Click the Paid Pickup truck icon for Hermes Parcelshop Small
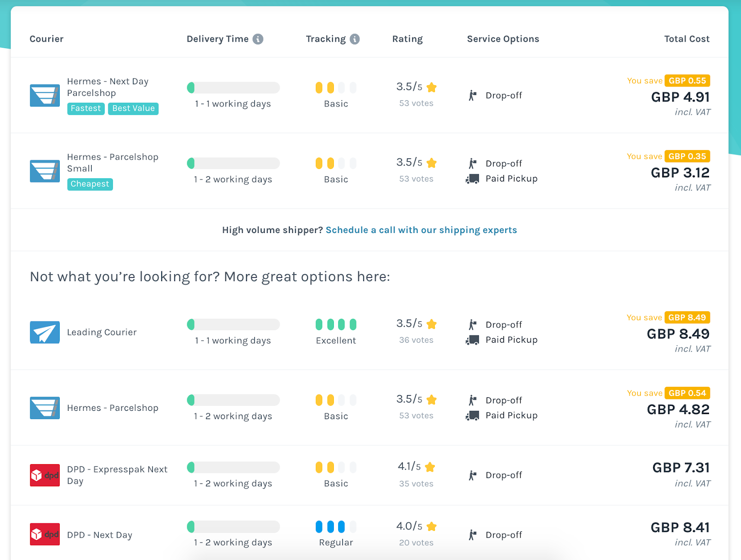 pos(472,179)
